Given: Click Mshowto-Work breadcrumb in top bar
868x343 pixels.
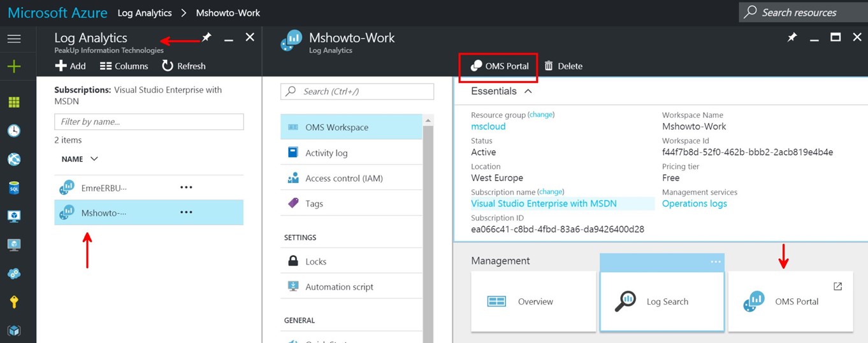Looking at the screenshot, I should (x=228, y=13).
